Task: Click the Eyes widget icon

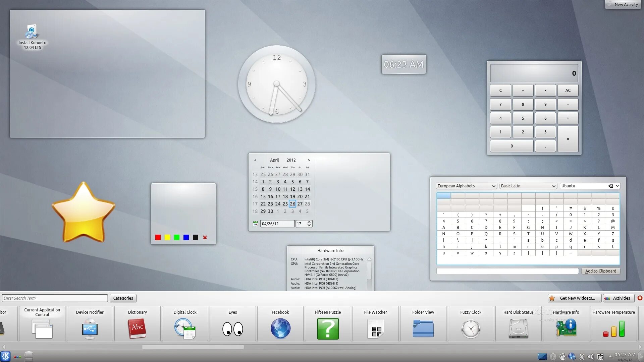Action: tap(232, 328)
